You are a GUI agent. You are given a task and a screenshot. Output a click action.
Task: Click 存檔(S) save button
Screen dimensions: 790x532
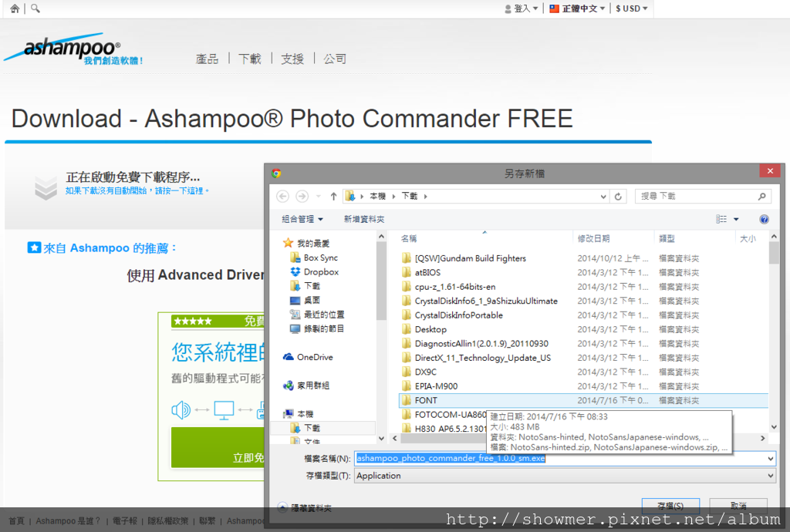coord(670,505)
